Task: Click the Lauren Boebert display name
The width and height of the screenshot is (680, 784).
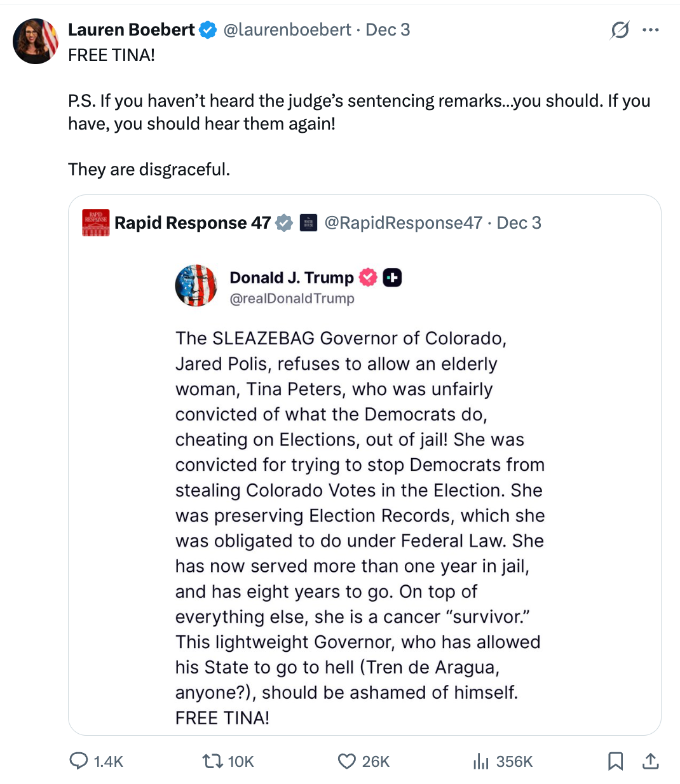Action: tap(131, 30)
